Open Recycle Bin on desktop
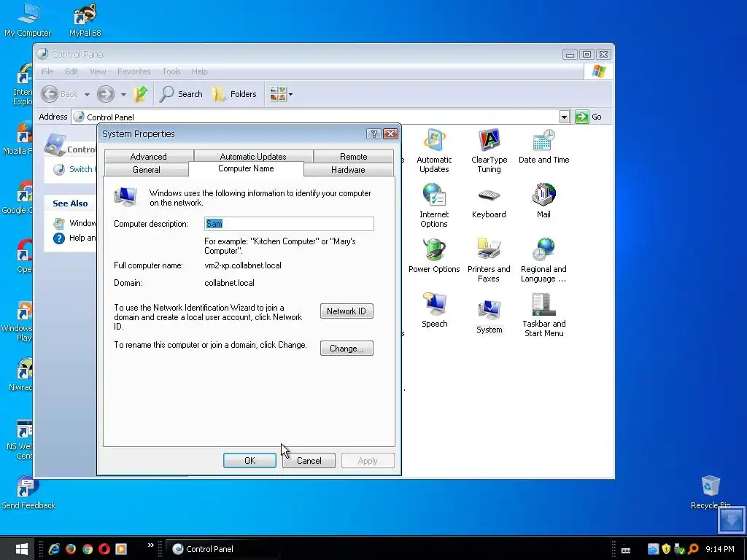 (x=711, y=492)
